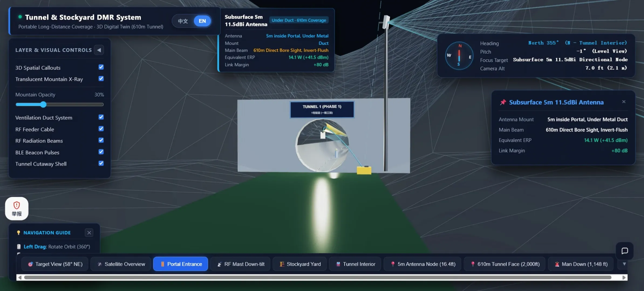Image resolution: width=644 pixels, height=291 pixels.
Task: Close the Subsurface 5m 11.5dBi Antenna panel
Action: tap(624, 102)
